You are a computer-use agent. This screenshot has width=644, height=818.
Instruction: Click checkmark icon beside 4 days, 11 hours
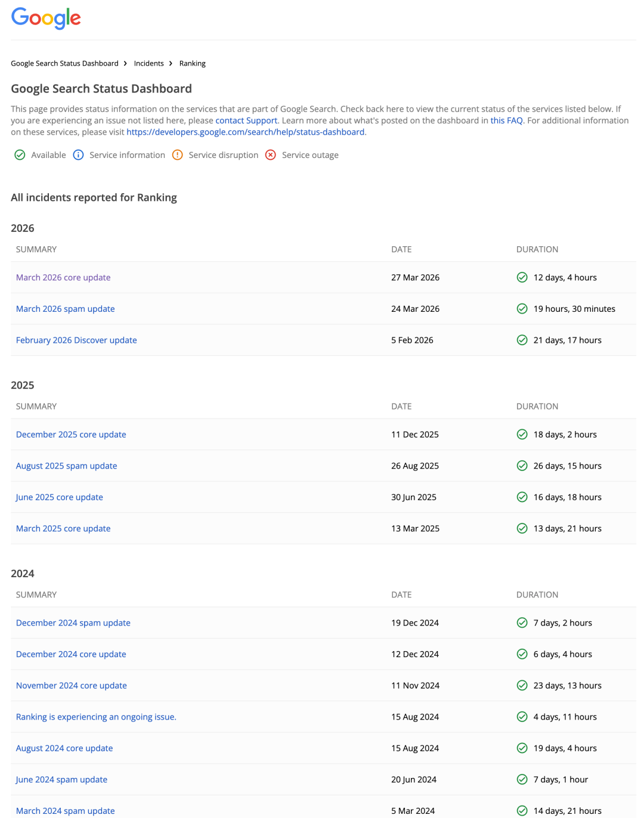[522, 717]
